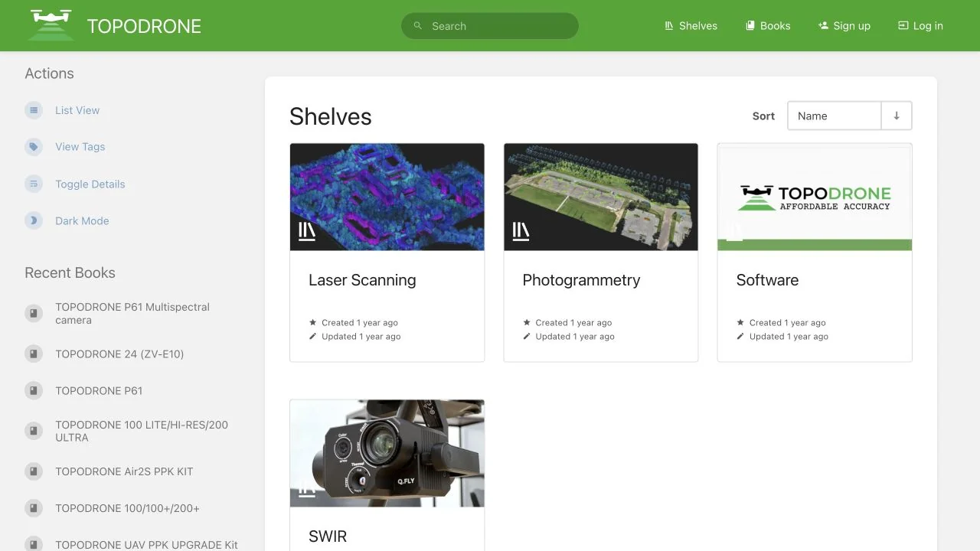This screenshot has height=551, width=980.
Task: Click the book icon beside TOPODRONE P61 Multispectral camera
Action: click(x=34, y=314)
